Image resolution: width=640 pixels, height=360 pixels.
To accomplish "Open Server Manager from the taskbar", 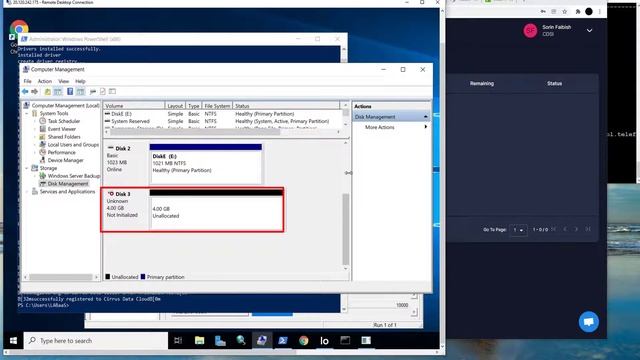I will (x=220, y=340).
